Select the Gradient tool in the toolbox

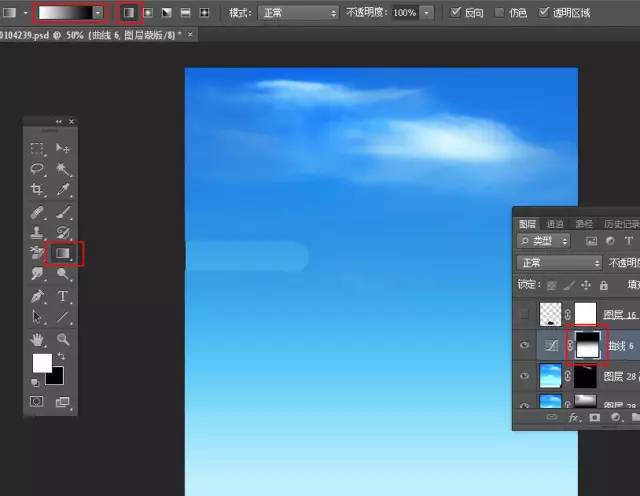click(63, 254)
